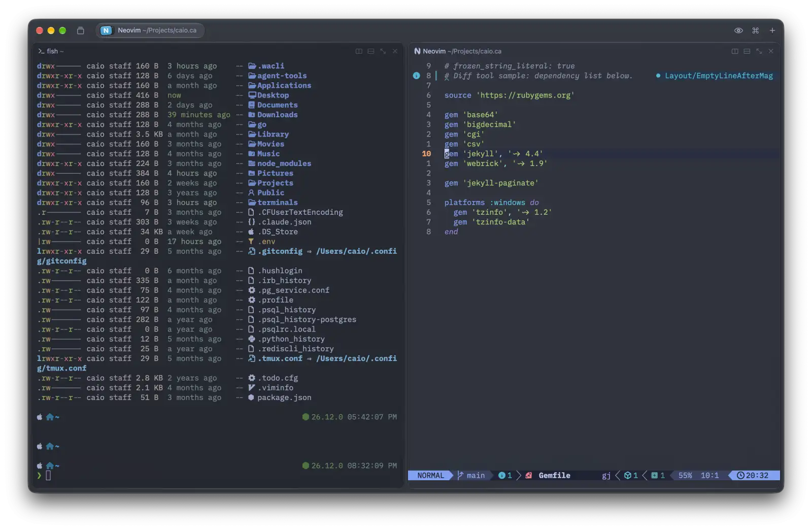Split Neovim pane horizontally icon

tap(747, 51)
